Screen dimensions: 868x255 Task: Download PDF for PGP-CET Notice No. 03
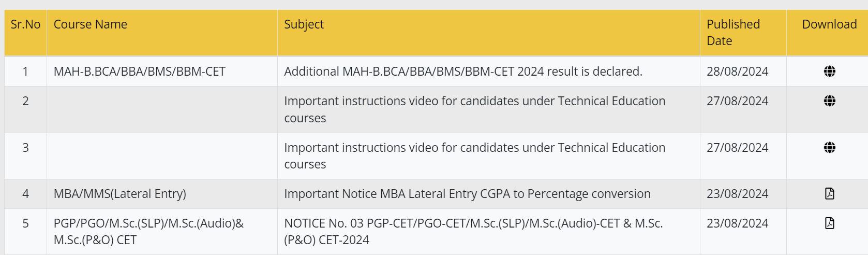coord(829,223)
